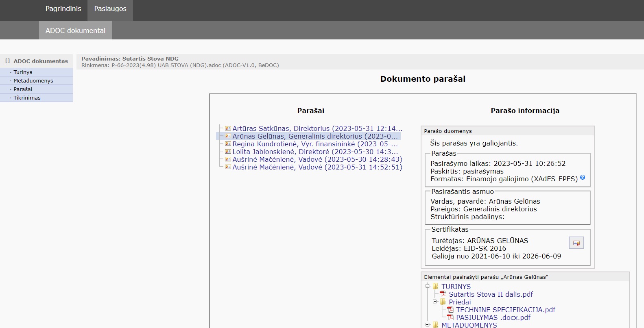Click the blue help icon beside XAdES-EPES format

coord(582,178)
